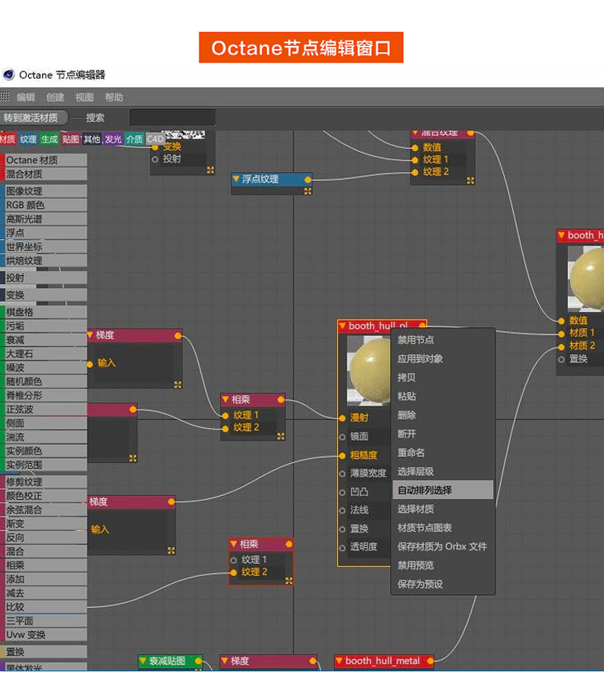Collapse the 衰减贴图 node triangle

coord(143,660)
